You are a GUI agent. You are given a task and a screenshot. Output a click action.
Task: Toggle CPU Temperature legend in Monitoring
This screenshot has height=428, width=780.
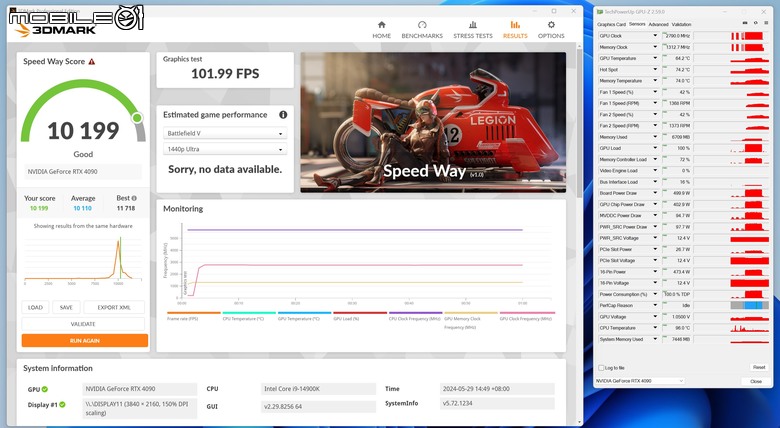click(x=249, y=316)
